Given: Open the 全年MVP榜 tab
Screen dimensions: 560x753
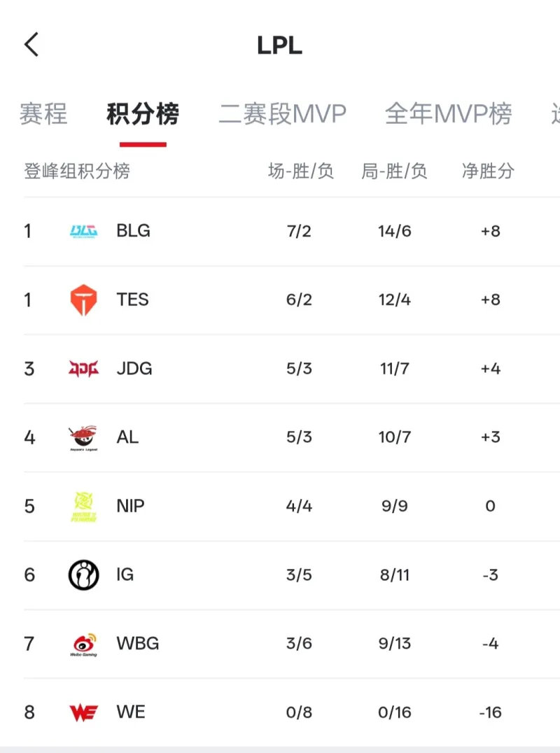Looking at the screenshot, I should click(448, 113).
